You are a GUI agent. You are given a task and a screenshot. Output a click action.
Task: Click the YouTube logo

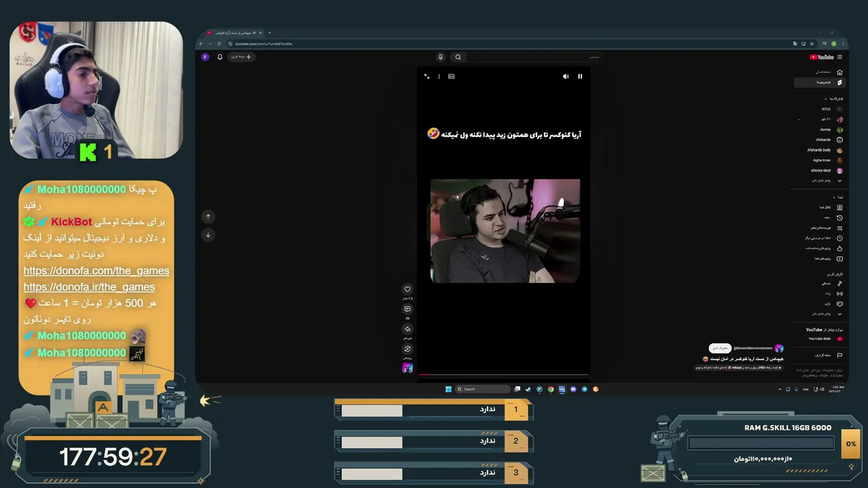point(822,57)
